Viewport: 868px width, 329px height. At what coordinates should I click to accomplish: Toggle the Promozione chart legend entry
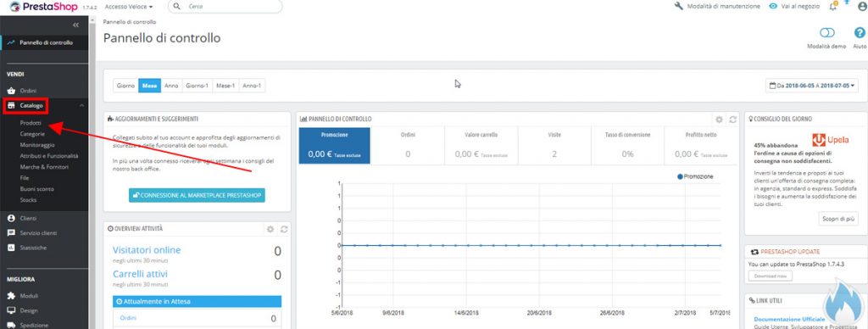695,176
